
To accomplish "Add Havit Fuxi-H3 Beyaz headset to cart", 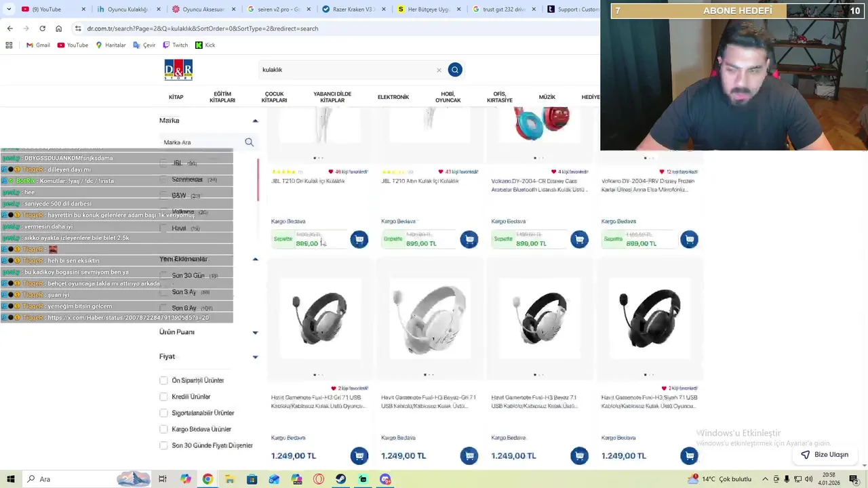I will click(579, 456).
